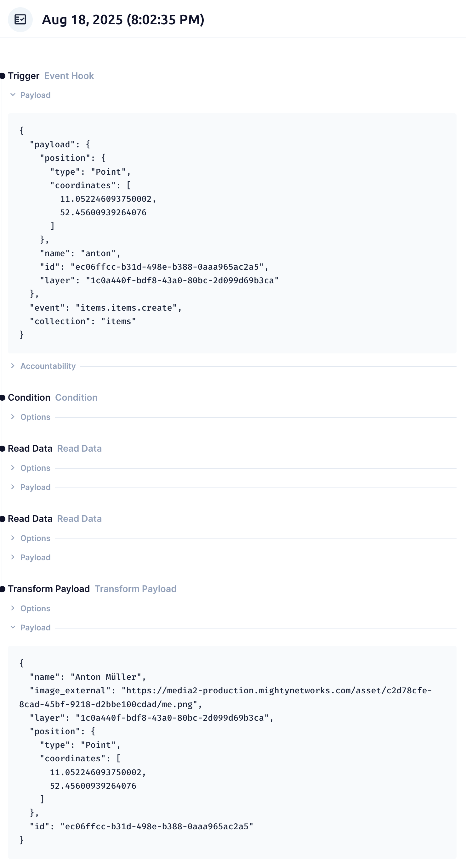Click the trigger payload JSON code block

click(232, 233)
